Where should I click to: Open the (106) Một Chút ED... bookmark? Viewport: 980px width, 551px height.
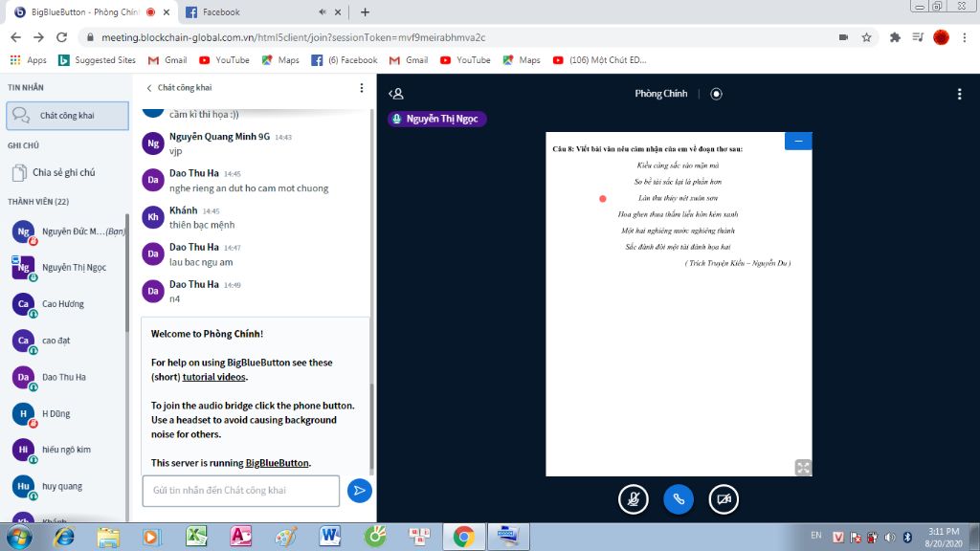[x=600, y=60]
